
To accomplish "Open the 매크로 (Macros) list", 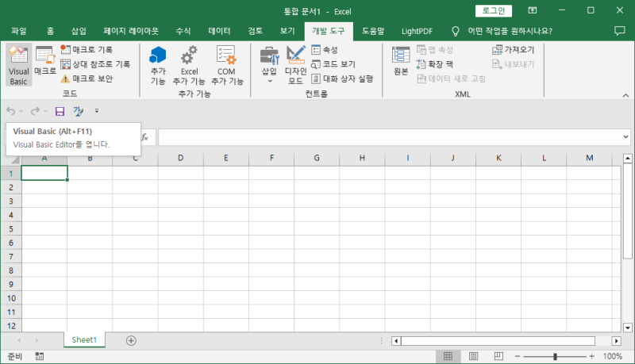I will [x=45, y=60].
